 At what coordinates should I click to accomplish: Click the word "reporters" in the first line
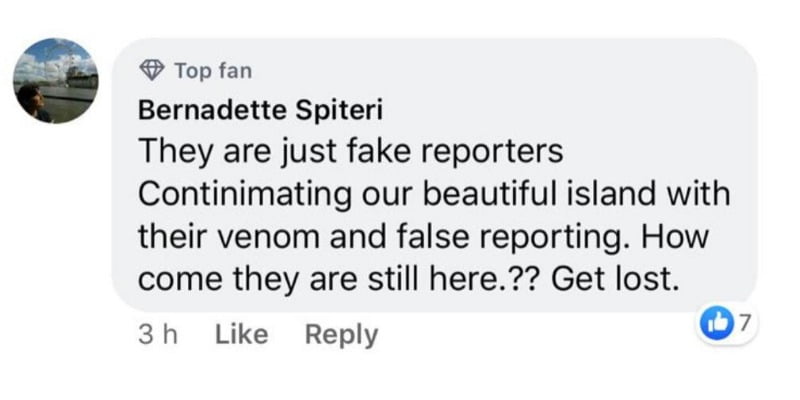(x=496, y=151)
